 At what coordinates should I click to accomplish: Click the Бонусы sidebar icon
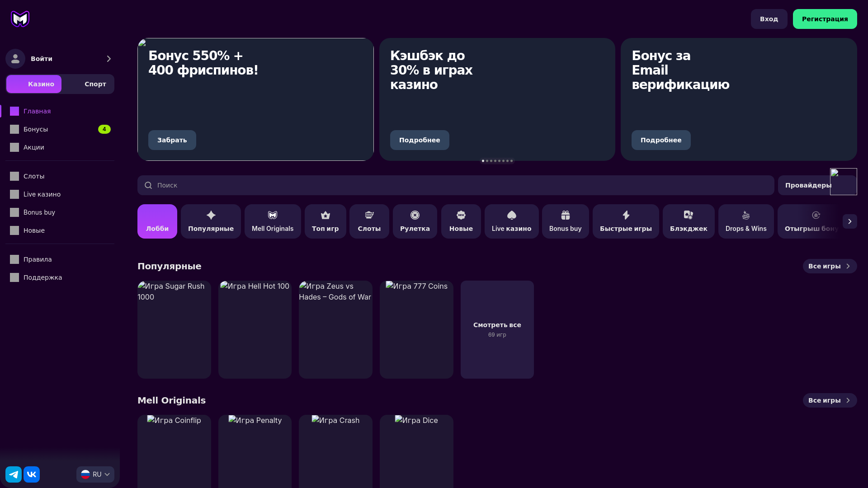14,129
